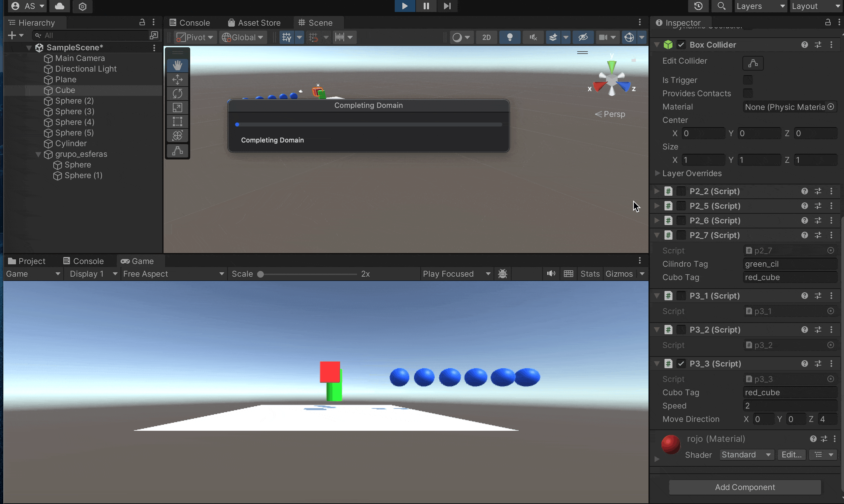Click the Game view Scale slider handle
Image resolution: width=844 pixels, height=504 pixels.
[260, 274]
